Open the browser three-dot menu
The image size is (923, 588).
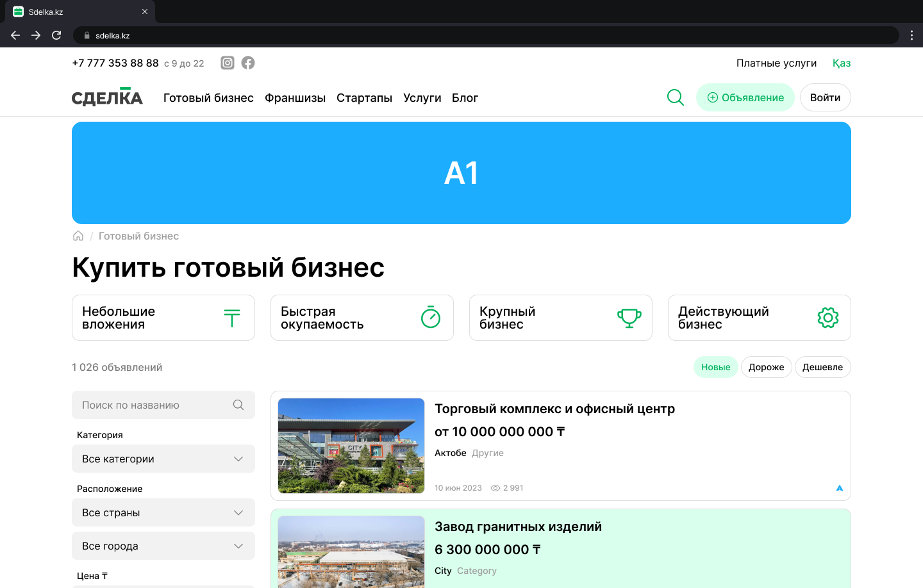[911, 35]
